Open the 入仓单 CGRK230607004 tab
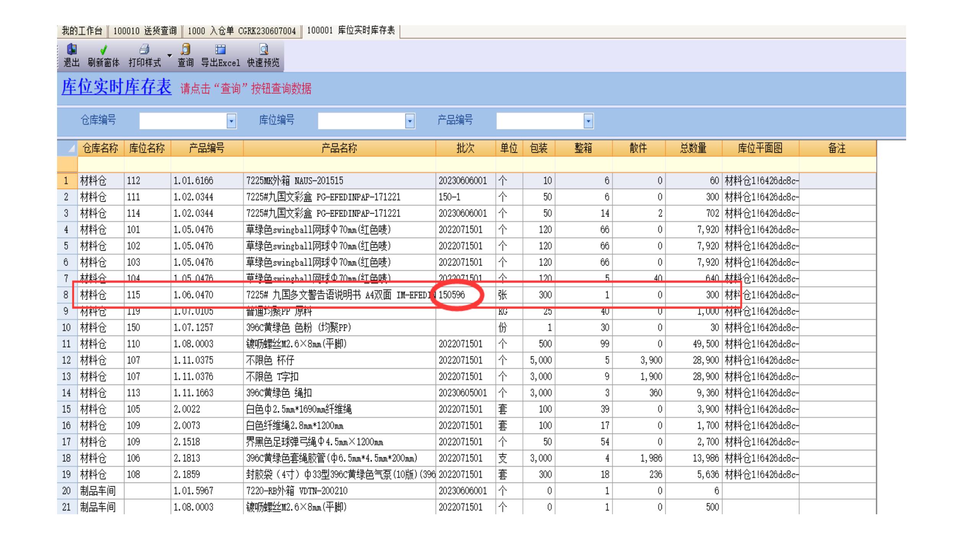 [242, 31]
